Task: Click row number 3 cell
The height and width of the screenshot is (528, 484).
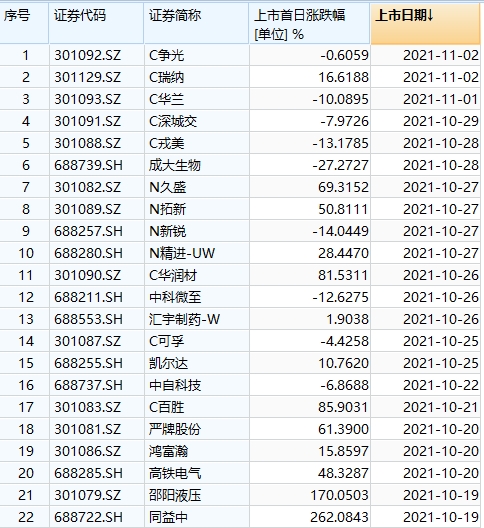Action: click(24, 99)
